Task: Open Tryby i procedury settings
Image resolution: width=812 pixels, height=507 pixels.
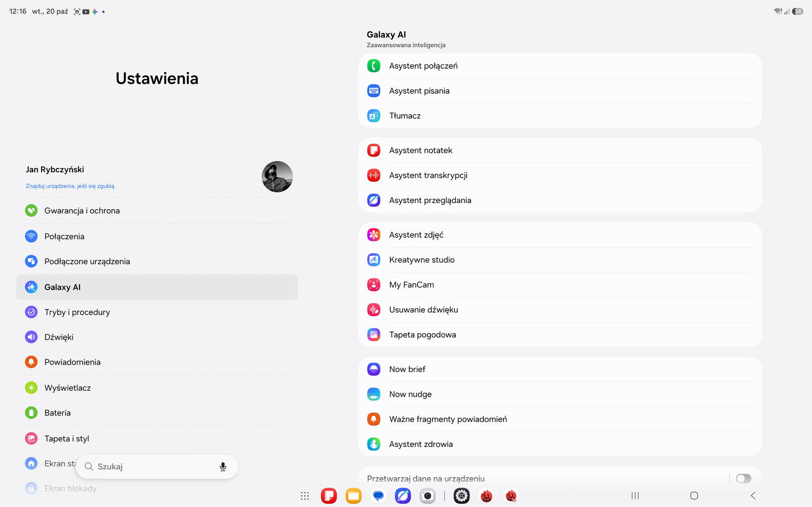Action: [157, 312]
